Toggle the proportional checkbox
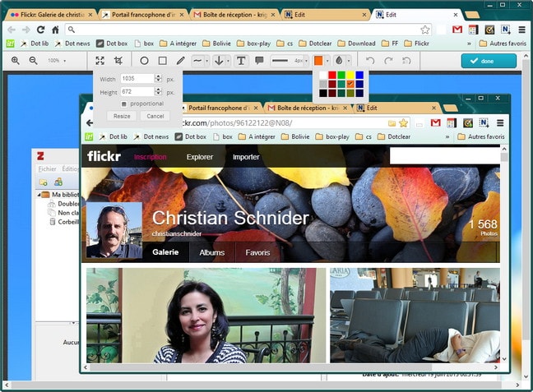 (x=124, y=104)
